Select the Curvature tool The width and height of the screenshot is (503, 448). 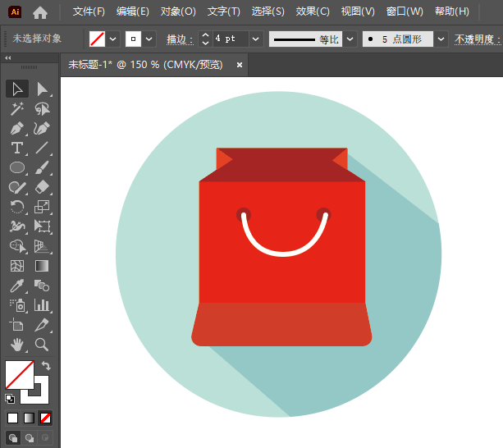coord(42,128)
